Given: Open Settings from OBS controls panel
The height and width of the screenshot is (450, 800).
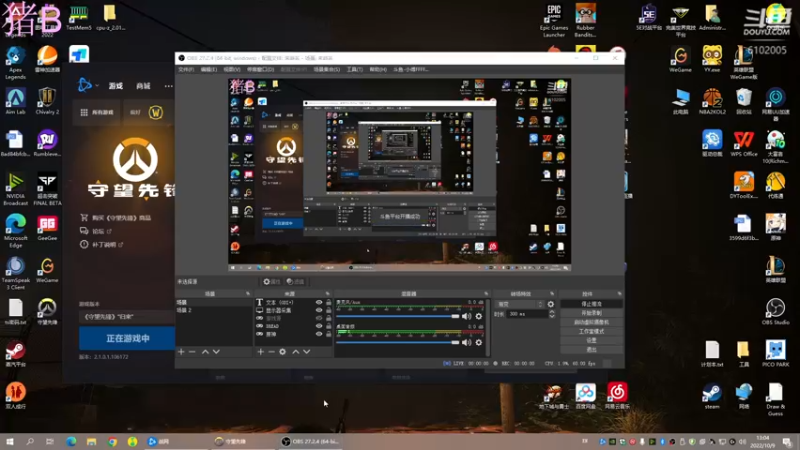Looking at the screenshot, I should tap(591, 340).
